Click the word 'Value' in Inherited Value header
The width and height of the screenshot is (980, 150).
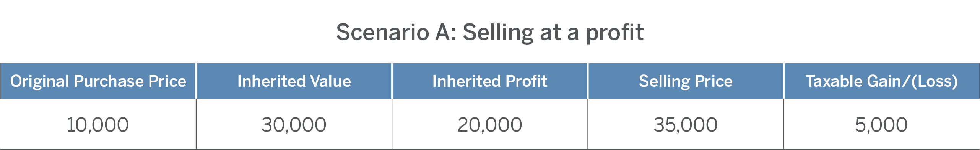pos(331,81)
